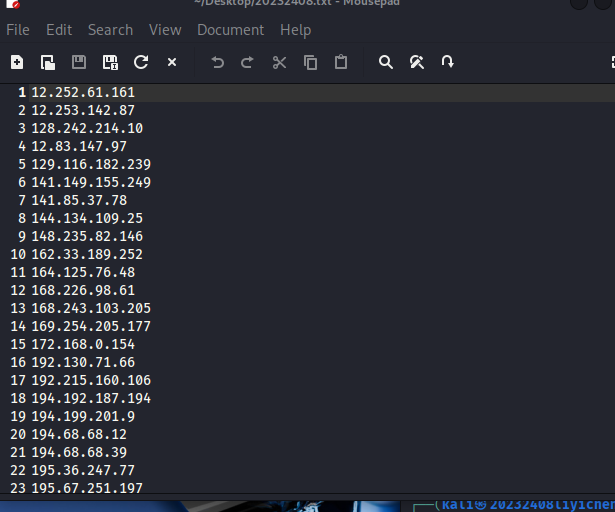Viewport: 615px width, 512px height.
Task: Reload the file with toolbar icon
Action: pyautogui.click(x=141, y=62)
